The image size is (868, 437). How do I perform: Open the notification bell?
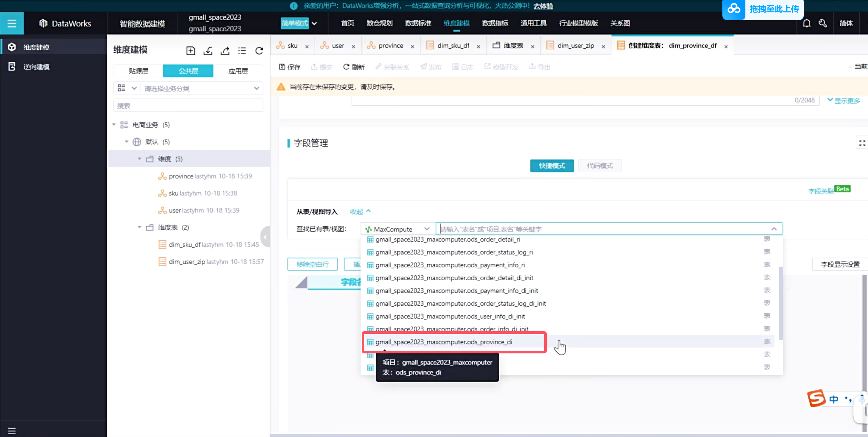(x=806, y=23)
